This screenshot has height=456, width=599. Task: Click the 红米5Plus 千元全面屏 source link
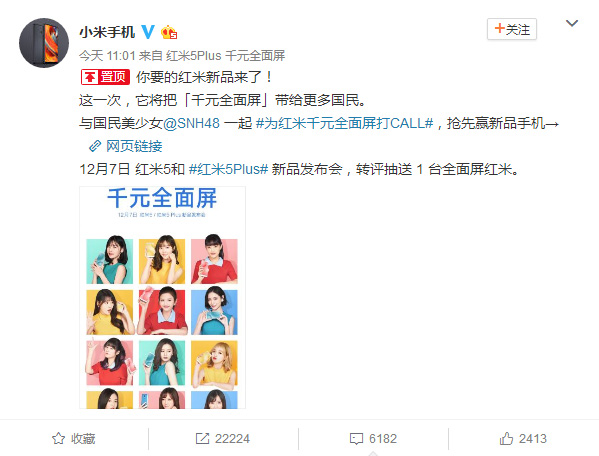click(225, 56)
